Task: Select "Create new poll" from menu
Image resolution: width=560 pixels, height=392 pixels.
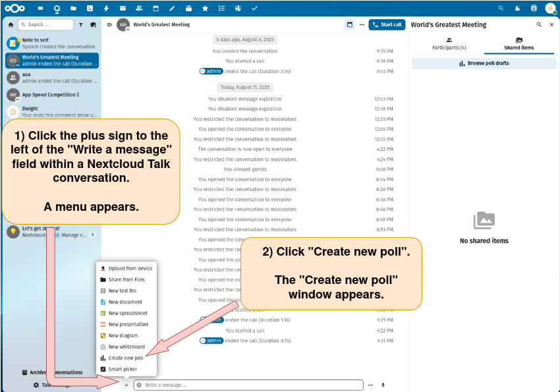Action: click(126, 358)
